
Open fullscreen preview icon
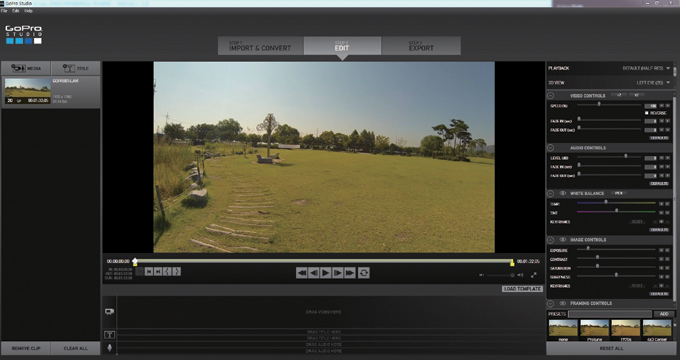(x=533, y=275)
